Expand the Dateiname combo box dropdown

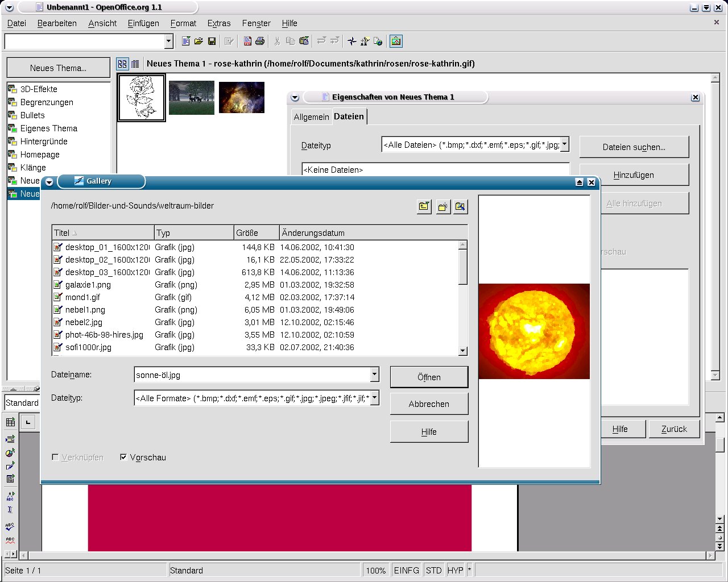click(374, 375)
